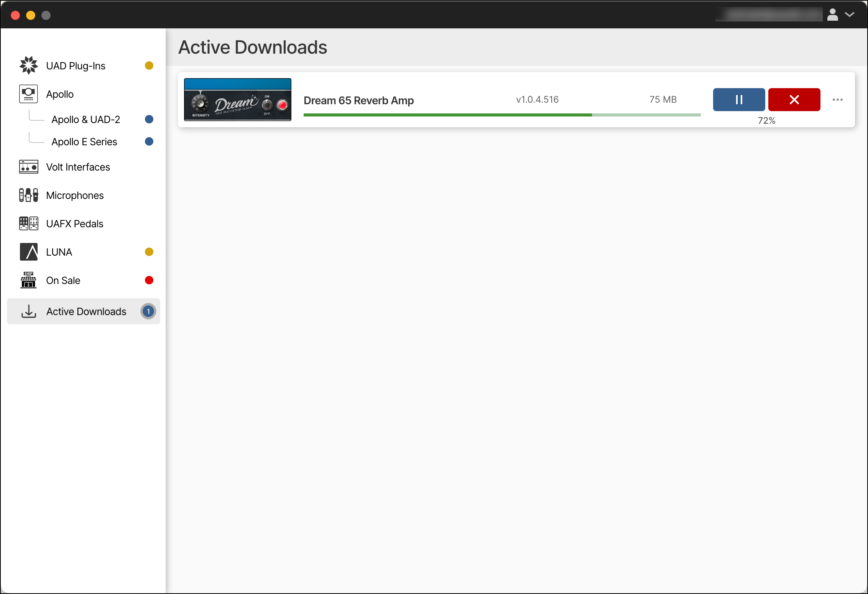Viewport: 868px width, 594px height.
Task: Toggle the UAD Plug-Ins update indicator dot
Action: click(149, 65)
